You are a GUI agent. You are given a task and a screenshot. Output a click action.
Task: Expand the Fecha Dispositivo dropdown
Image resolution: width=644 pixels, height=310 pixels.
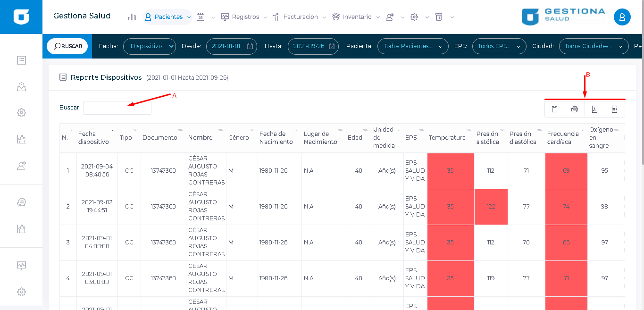(149, 46)
